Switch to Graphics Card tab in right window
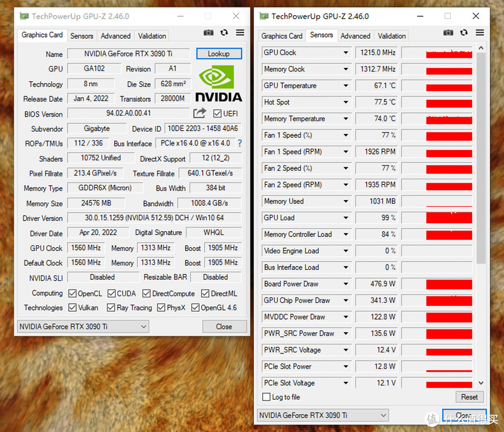This screenshot has height=432, width=504. [282, 36]
